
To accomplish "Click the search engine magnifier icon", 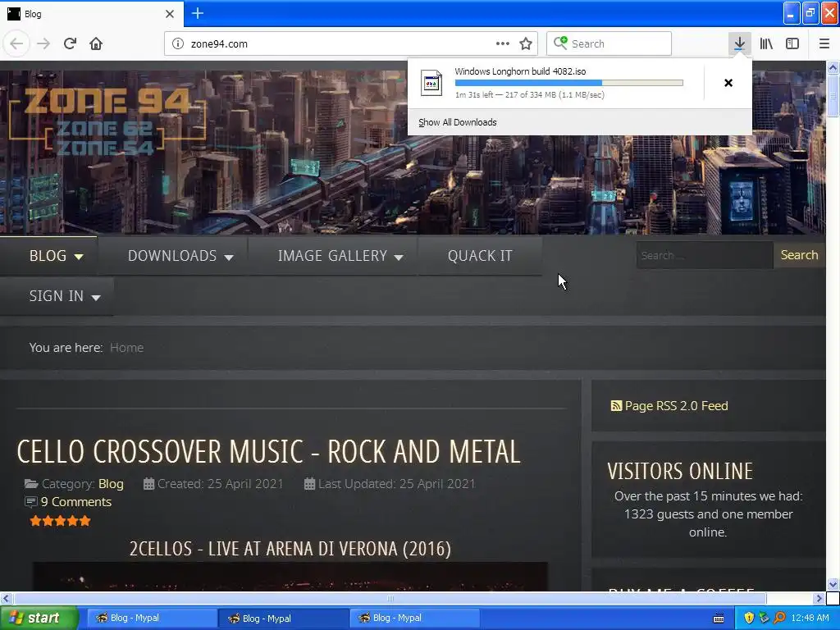I will coord(560,43).
